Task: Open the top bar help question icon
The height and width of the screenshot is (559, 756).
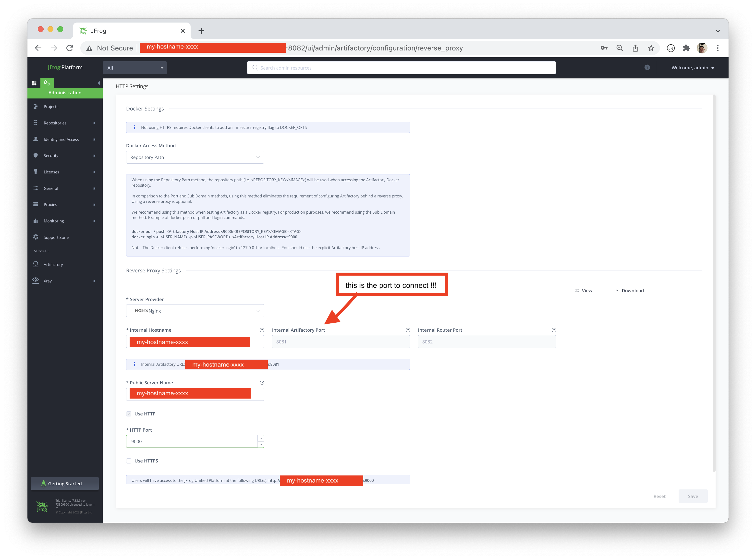Action: [647, 67]
